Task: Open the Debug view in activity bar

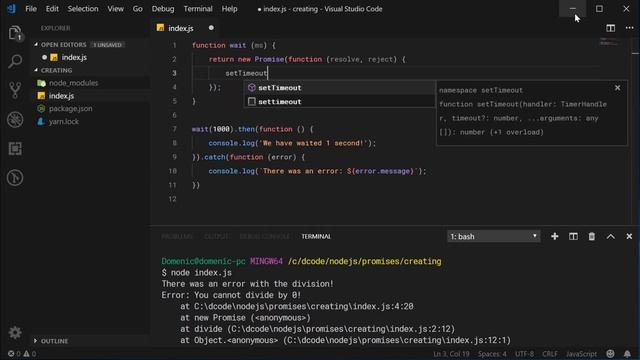Action: pos(15,120)
